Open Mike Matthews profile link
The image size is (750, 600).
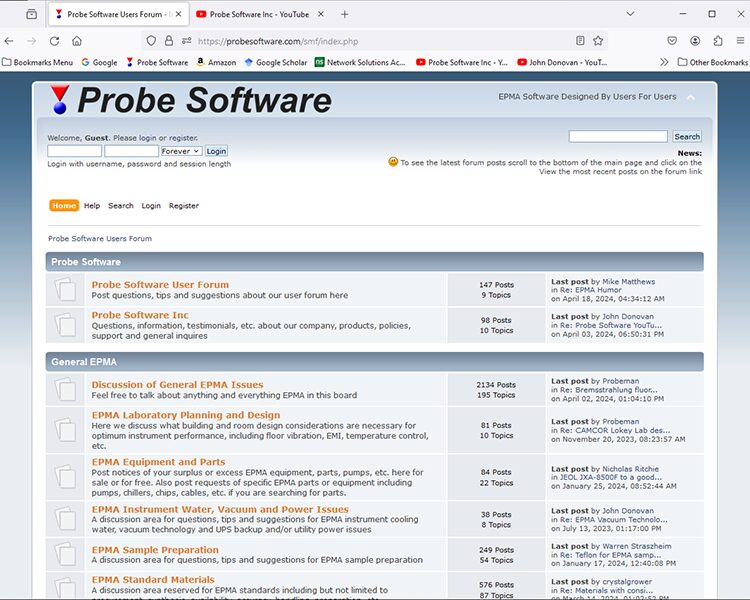click(629, 282)
